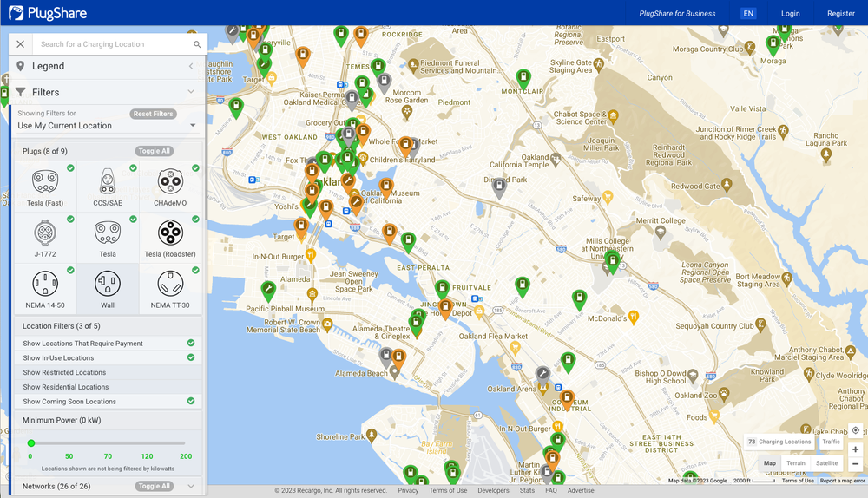Open the Advertise link
The width and height of the screenshot is (868, 498).
pos(581,490)
